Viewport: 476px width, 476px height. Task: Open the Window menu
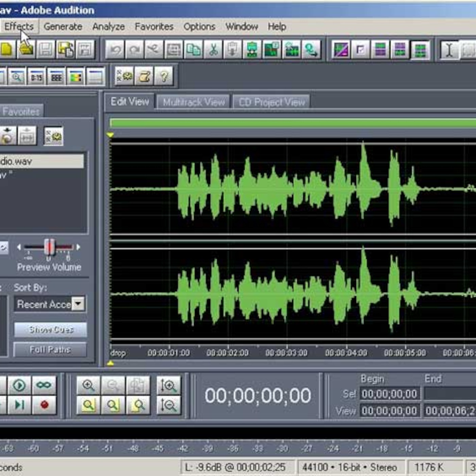pyautogui.click(x=242, y=27)
